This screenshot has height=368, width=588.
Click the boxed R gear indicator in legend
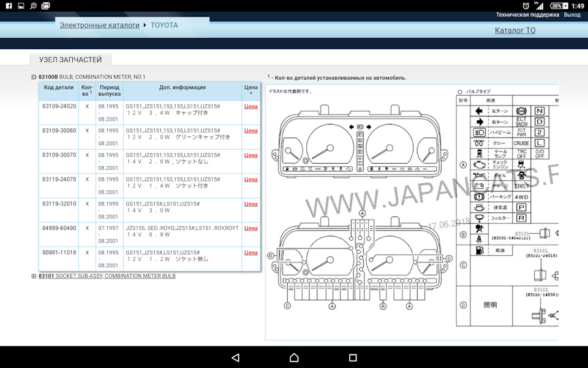point(521,218)
